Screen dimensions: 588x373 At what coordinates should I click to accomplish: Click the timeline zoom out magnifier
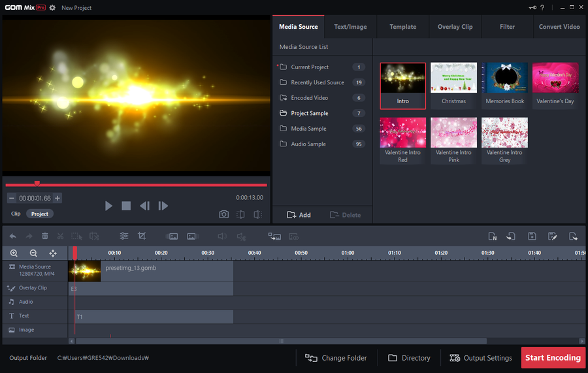click(x=33, y=253)
